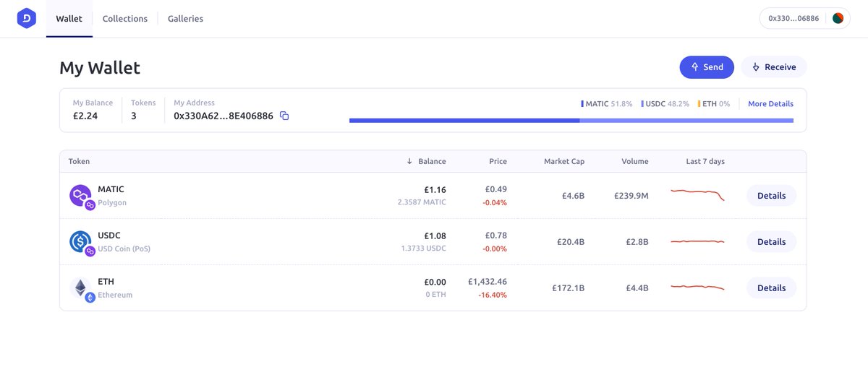Click the USDC token icon
The width and height of the screenshot is (868, 367).
(82, 243)
